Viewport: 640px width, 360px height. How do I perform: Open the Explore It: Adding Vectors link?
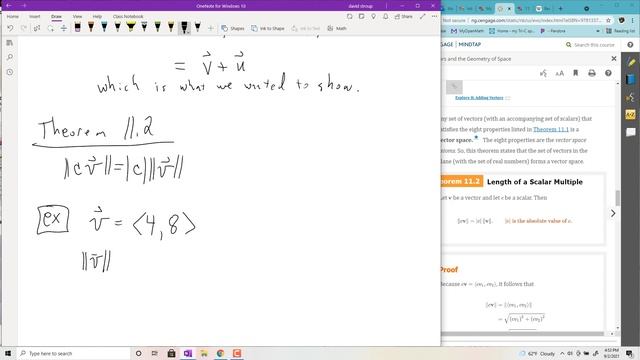tap(479, 98)
